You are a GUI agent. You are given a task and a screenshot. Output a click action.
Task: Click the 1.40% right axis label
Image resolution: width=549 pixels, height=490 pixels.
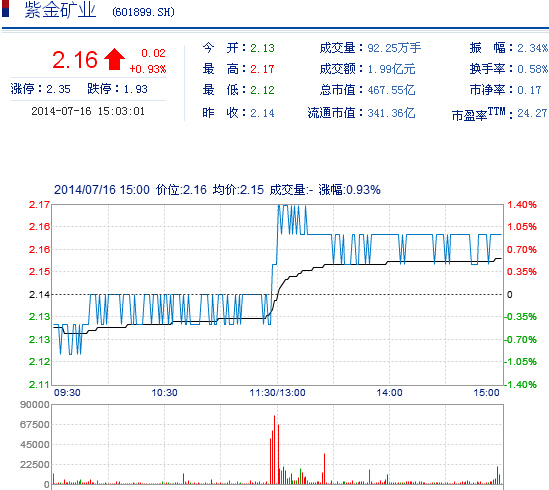[x=522, y=205]
